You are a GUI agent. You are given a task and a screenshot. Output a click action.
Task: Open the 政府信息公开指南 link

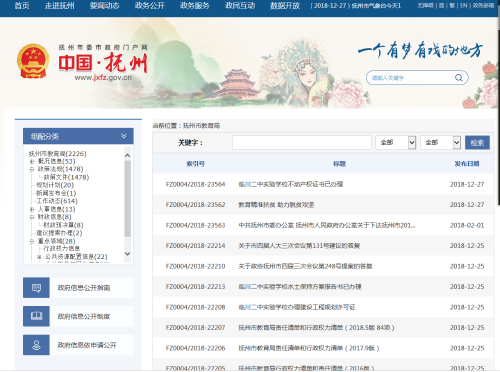[84, 288]
